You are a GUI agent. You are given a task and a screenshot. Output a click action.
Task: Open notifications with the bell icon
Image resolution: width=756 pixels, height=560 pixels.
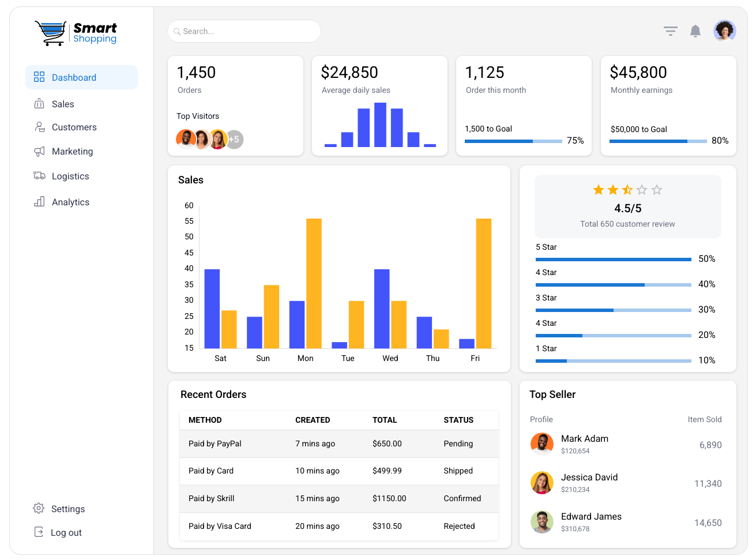click(x=695, y=31)
